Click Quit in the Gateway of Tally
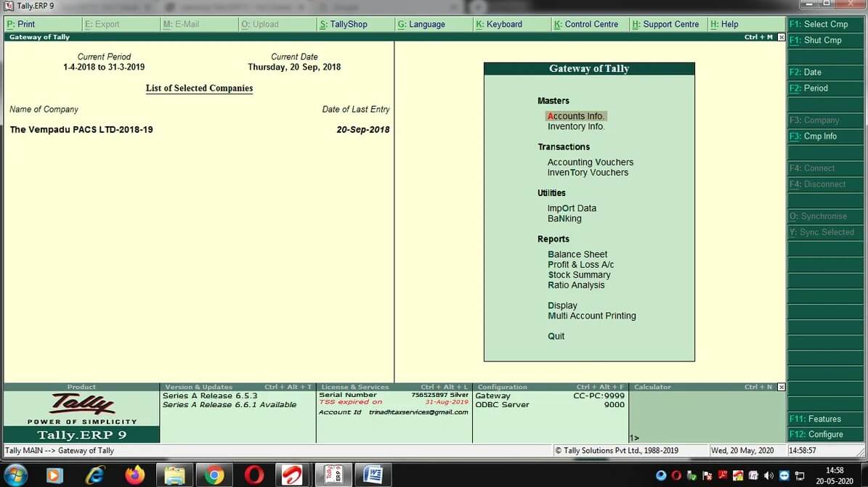This screenshot has height=487, width=868. 556,336
